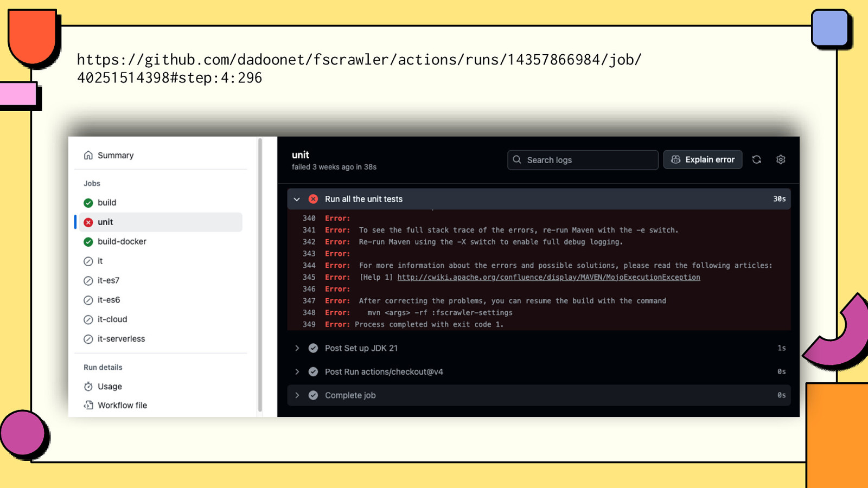Click log line number 342
This screenshot has width=868, height=488.
coord(309,242)
